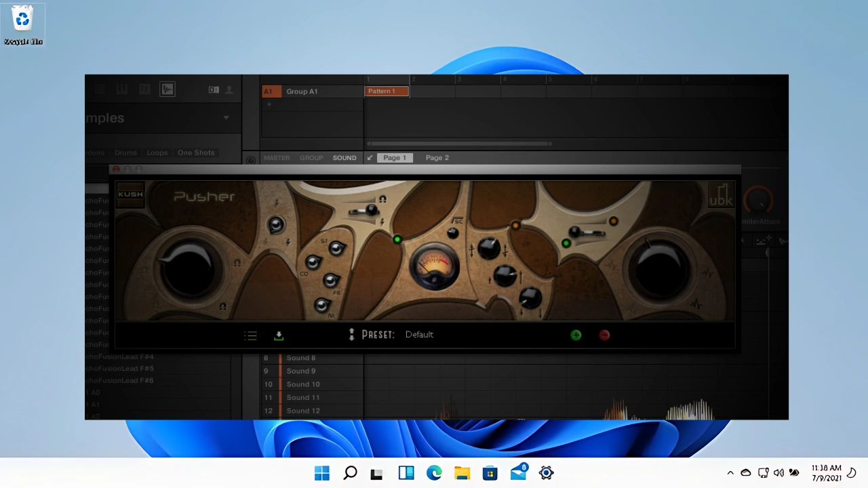Click the green plus button in Pusher
The width and height of the screenshot is (868, 488).
[x=576, y=335]
